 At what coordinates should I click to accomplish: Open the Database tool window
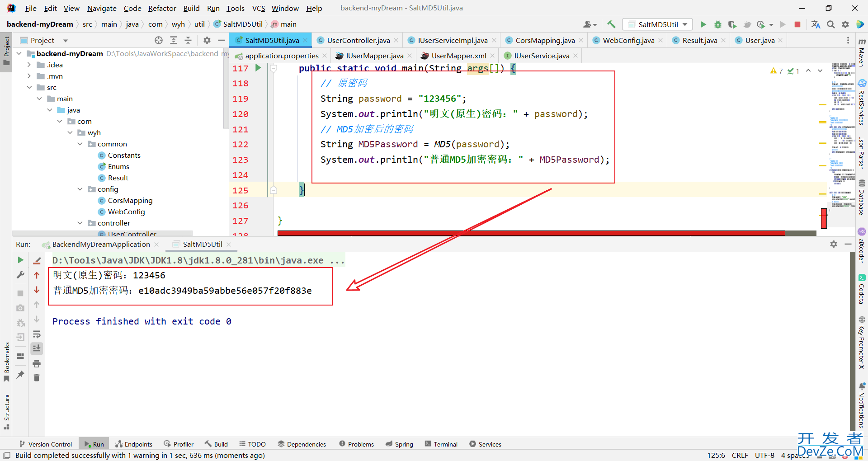click(x=862, y=197)
